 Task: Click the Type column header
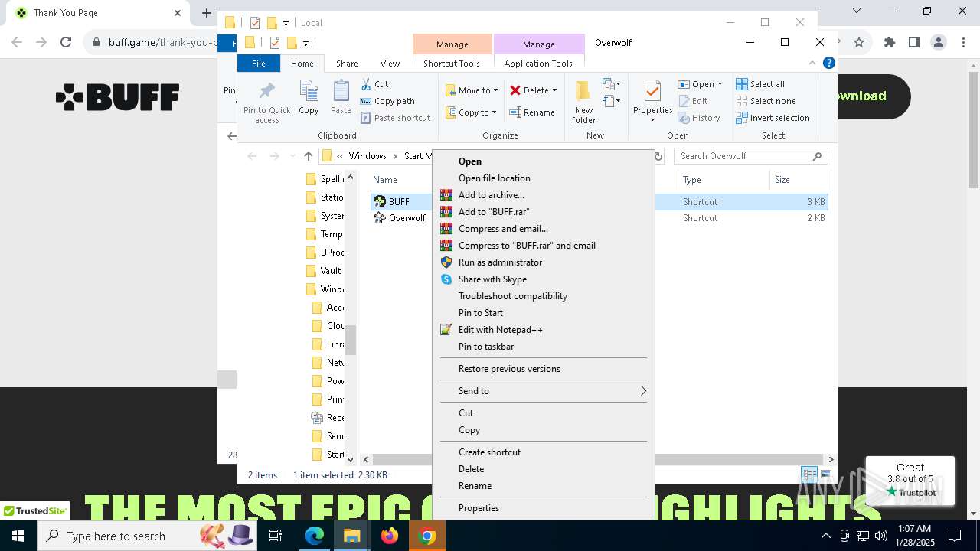[724, 180]
